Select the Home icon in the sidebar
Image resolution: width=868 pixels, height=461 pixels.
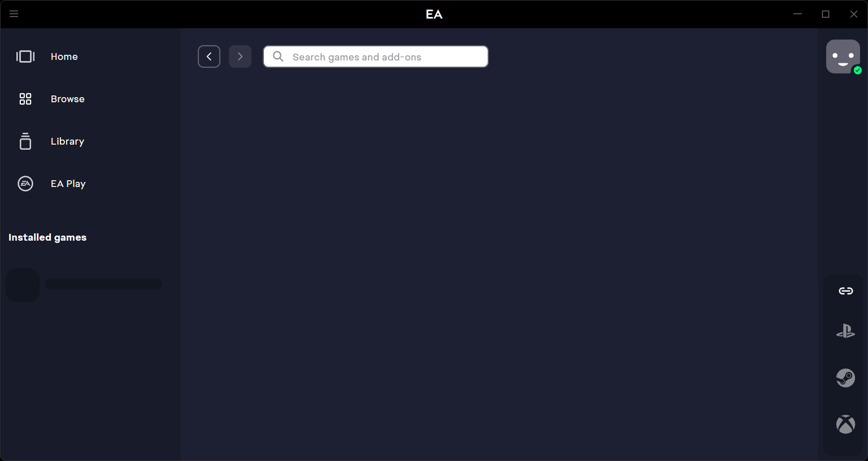coord(25,56)
